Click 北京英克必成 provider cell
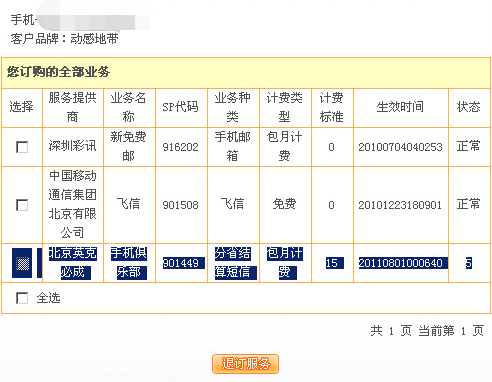Viewport: 492px width, 382px height. tap(73, 263)
